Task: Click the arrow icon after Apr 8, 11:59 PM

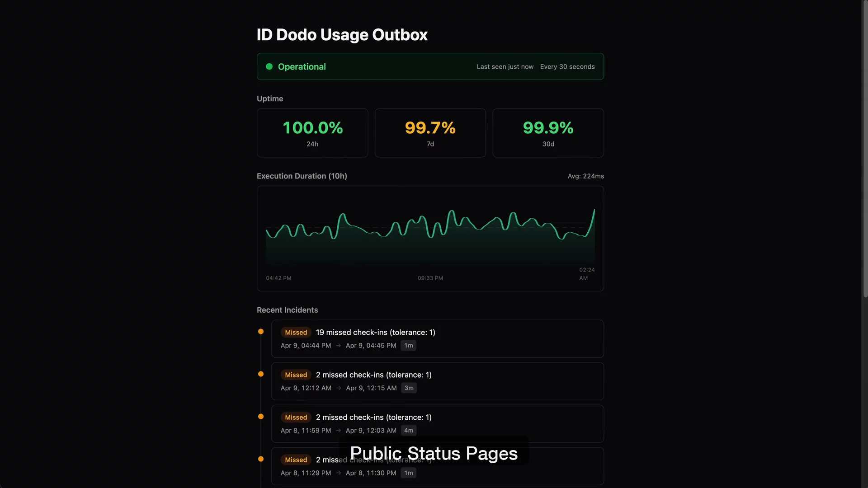Action: (x=339, y=431)
